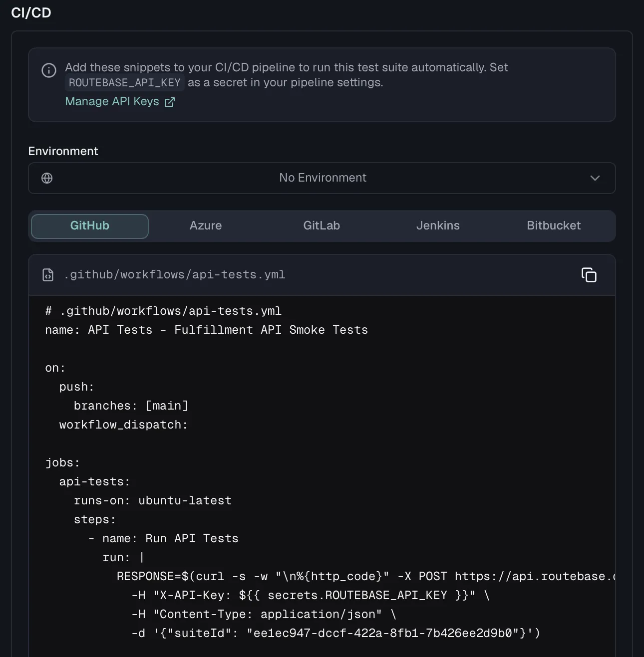Click the info circle icon in the notice

coord(49,70)
